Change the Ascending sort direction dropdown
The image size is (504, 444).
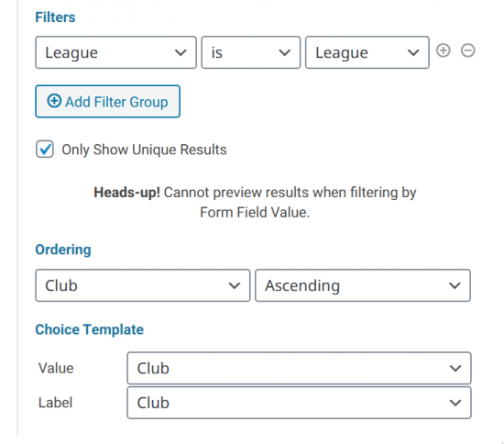(x=363, y=285)
